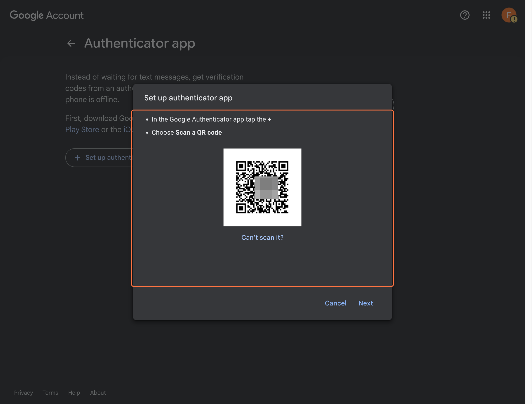Viewport: 532px width, 404px height.
Task: Click the plus icon on Set up authenticator
Action: click(x=77, y=157)
